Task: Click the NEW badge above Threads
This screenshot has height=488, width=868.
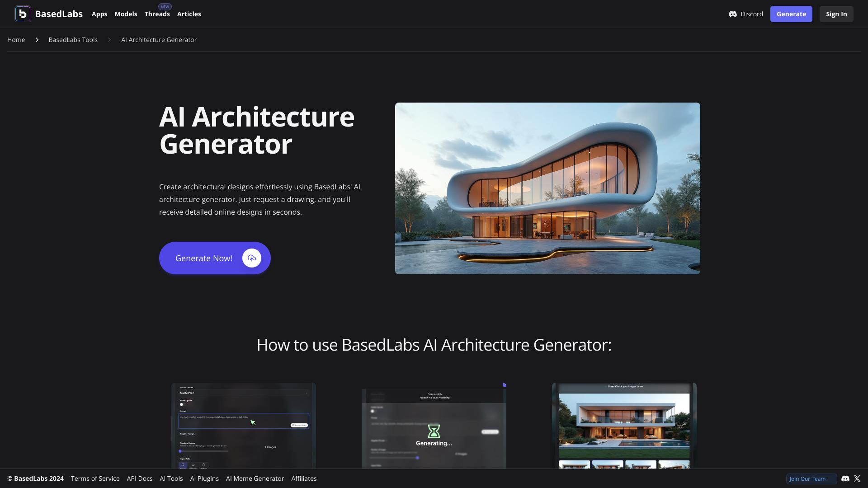Action: pyautogui.click(x=165, y=7)
